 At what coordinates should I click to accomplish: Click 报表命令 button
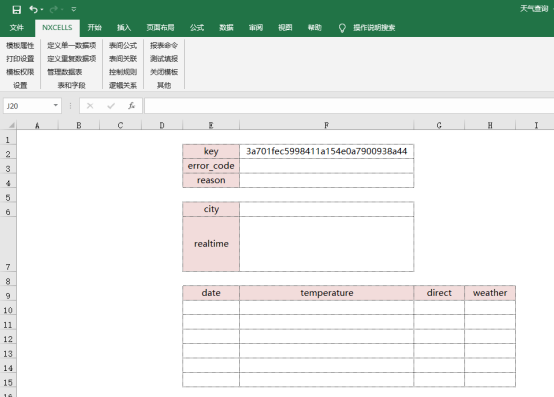pos(164,46)
